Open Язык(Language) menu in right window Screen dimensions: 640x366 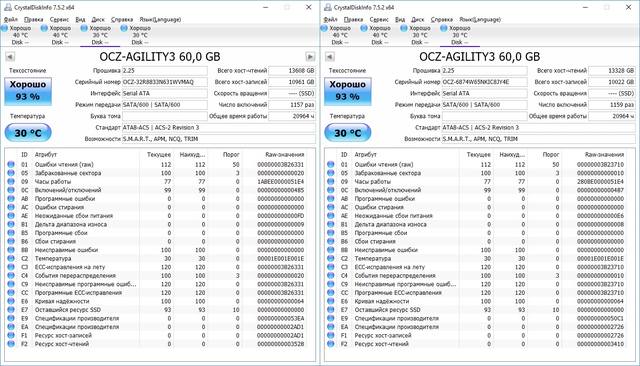point(480,19)
